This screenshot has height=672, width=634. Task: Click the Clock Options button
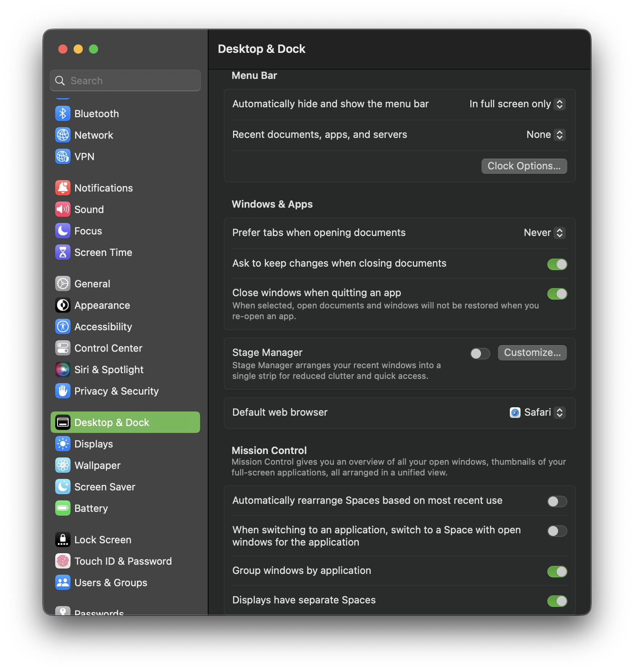coord(524,166)
